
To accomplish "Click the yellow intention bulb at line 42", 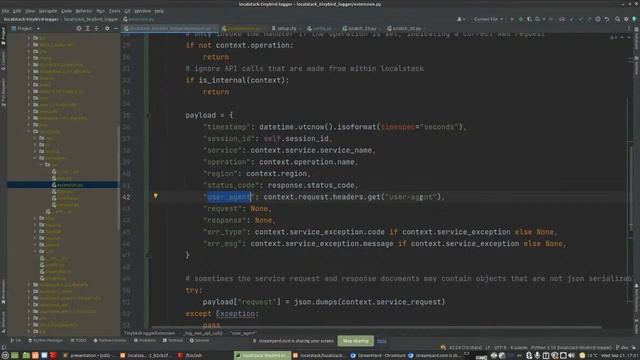I will (x=156, y=196).
